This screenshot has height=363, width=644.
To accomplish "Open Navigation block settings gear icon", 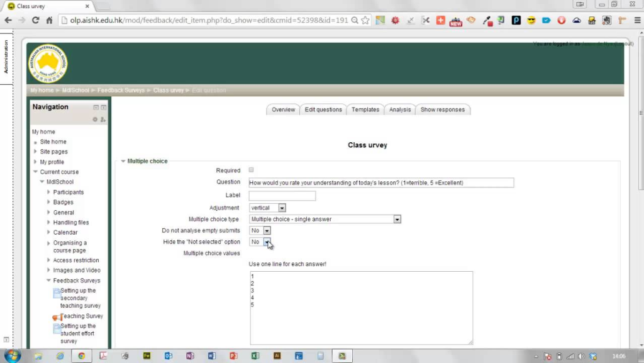I will 95,120.
